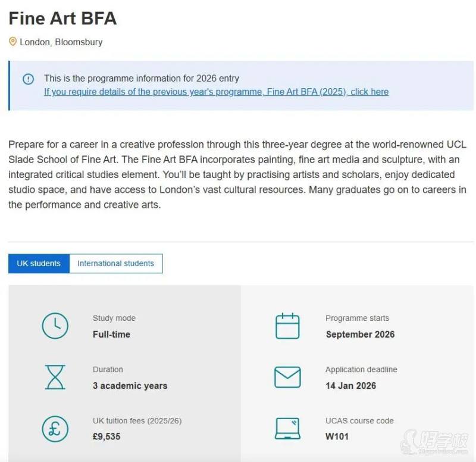Image resolution: width=476 pixels, height=462 pixels.
Task: Click the Fine Art BFA page heading
Action: [62, 18]
